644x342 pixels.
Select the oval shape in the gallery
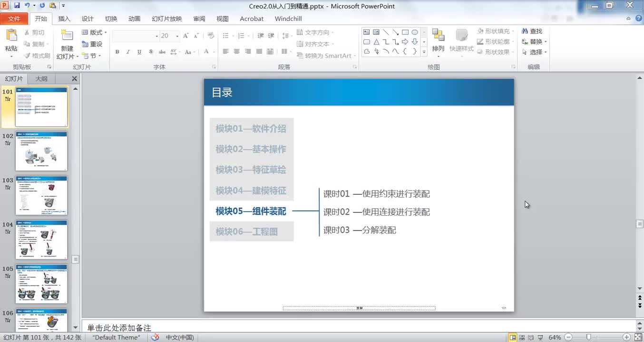click(415, 32)
